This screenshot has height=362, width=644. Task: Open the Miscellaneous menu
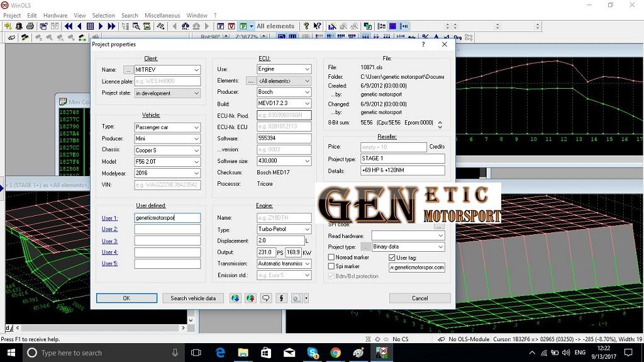coord(162,15)
